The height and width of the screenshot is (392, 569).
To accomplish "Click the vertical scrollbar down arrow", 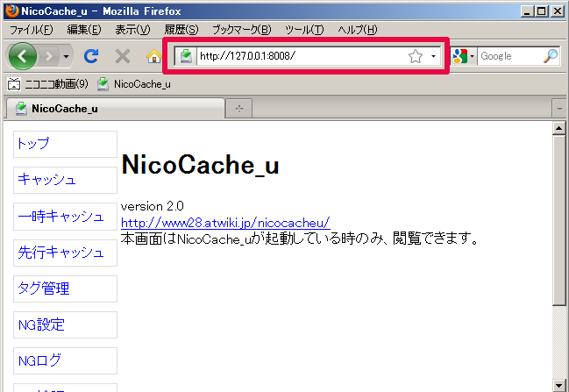I will [559, 384].
